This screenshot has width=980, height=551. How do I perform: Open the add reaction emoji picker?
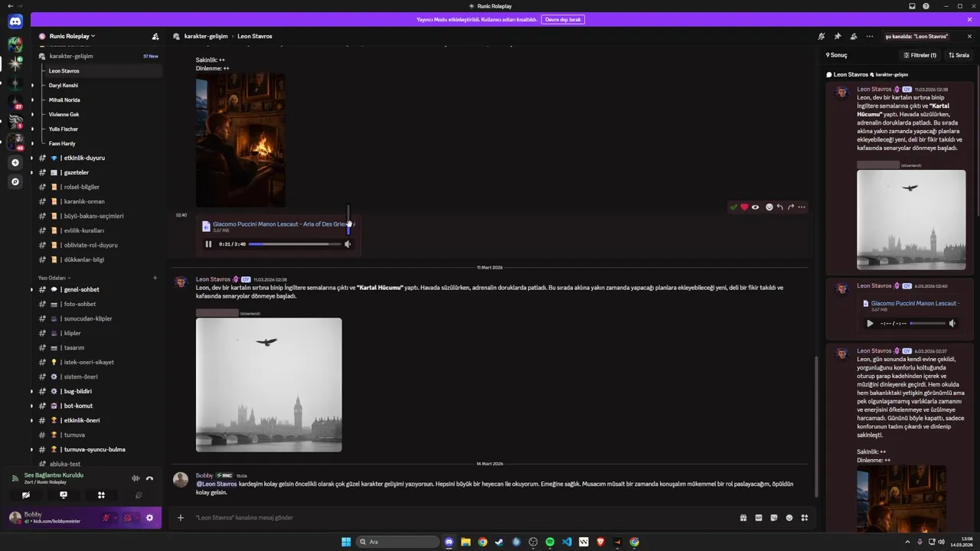point(769,207)
